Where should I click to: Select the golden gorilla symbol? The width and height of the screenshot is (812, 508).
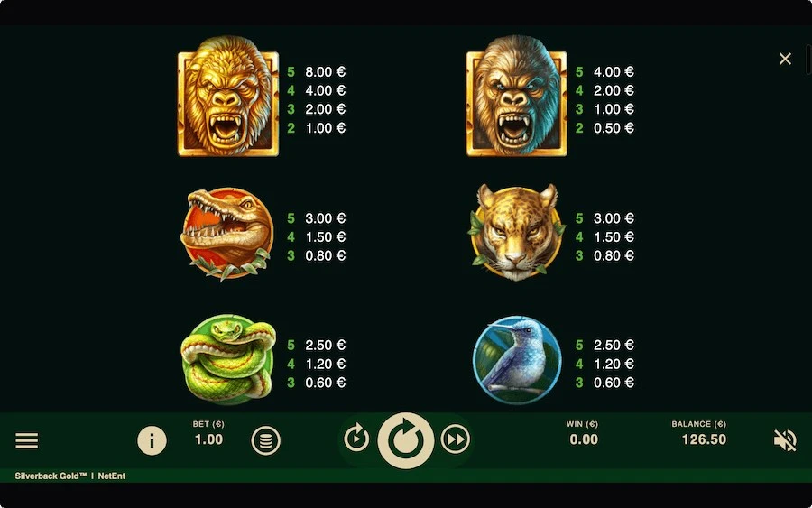(x=228, y=97)
